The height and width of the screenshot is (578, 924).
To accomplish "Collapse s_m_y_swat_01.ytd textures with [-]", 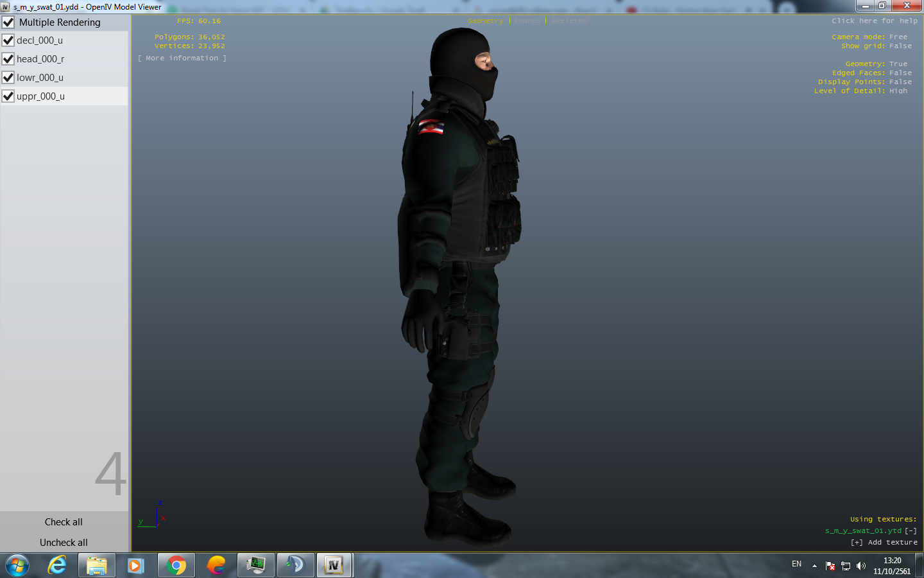I will 911,531.
